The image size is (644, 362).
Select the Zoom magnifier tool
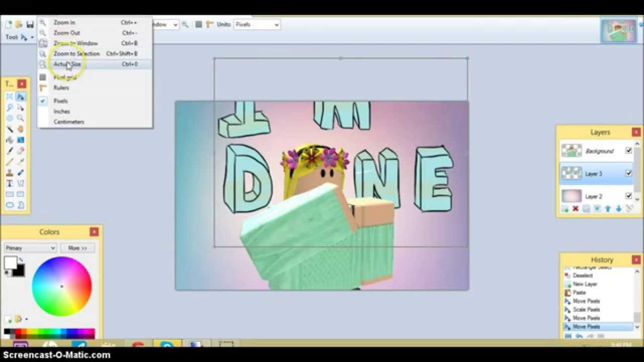(21, 118)
